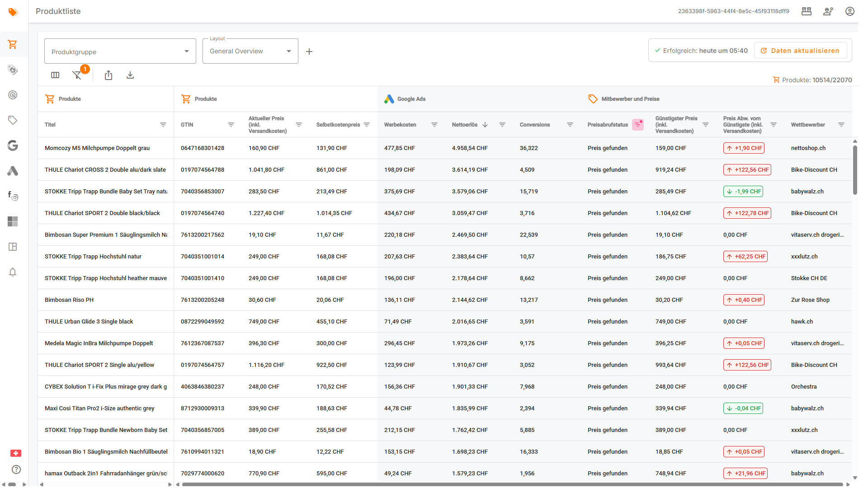This screenshot has width=868, height=488.
Task: Click the Google Ads column group header
Action: pos(405,99)
